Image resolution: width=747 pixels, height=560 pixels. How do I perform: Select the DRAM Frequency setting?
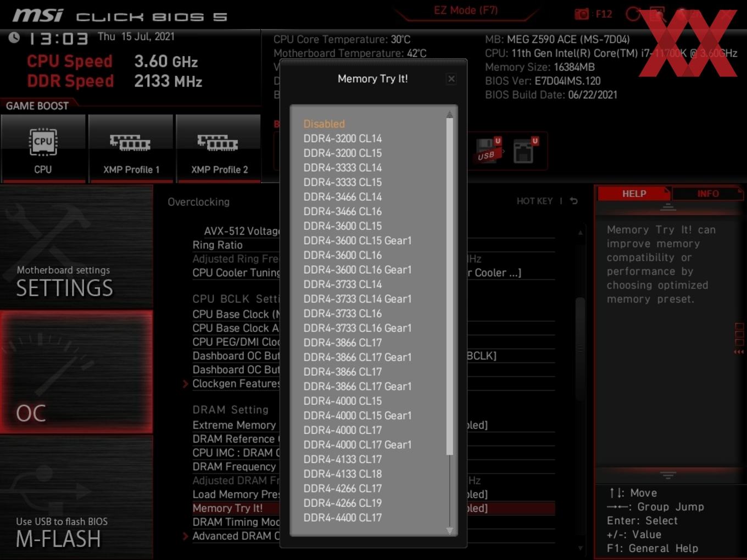[x=234, y=467]
